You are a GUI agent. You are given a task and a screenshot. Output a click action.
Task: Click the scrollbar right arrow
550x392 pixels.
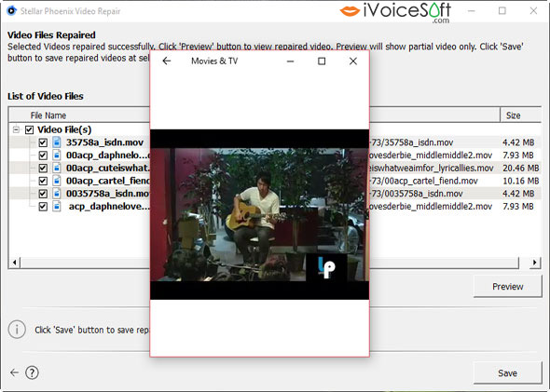click(x=534, y=262)
